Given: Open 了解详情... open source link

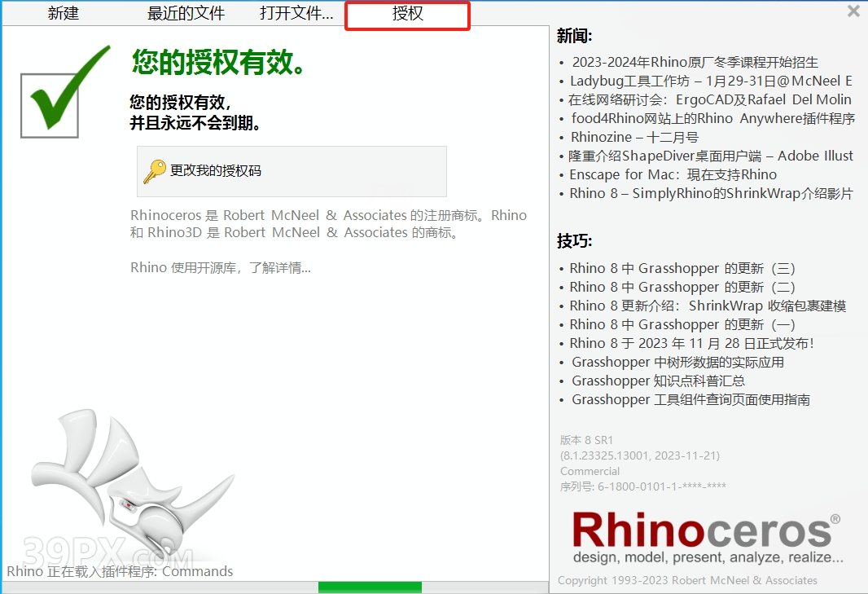Looking at the screenshot, I should (279, 267).
